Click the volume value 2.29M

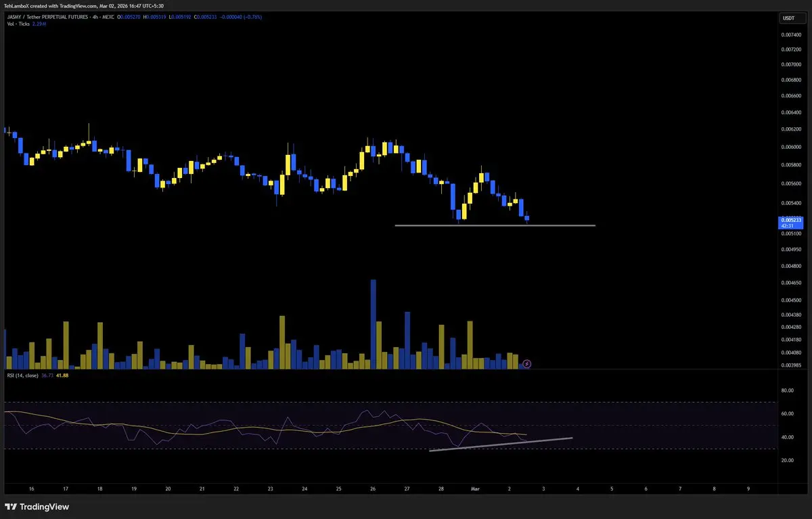(x=39, y=24)
